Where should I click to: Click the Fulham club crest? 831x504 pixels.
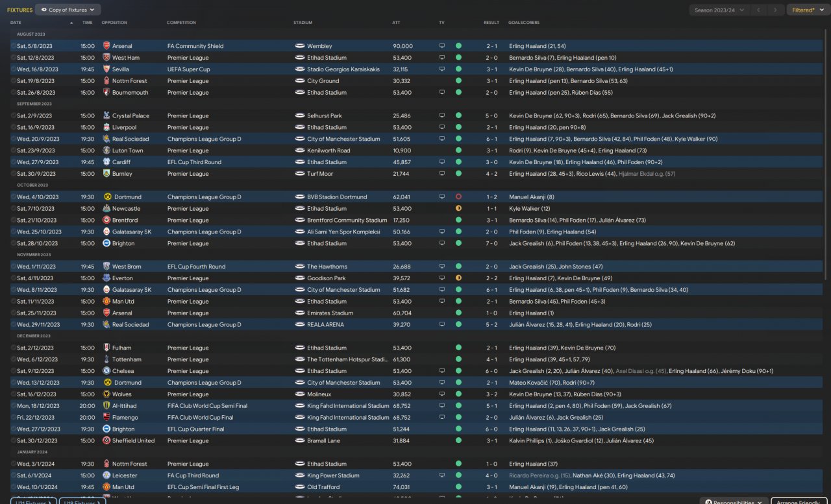tap(106, 348)
